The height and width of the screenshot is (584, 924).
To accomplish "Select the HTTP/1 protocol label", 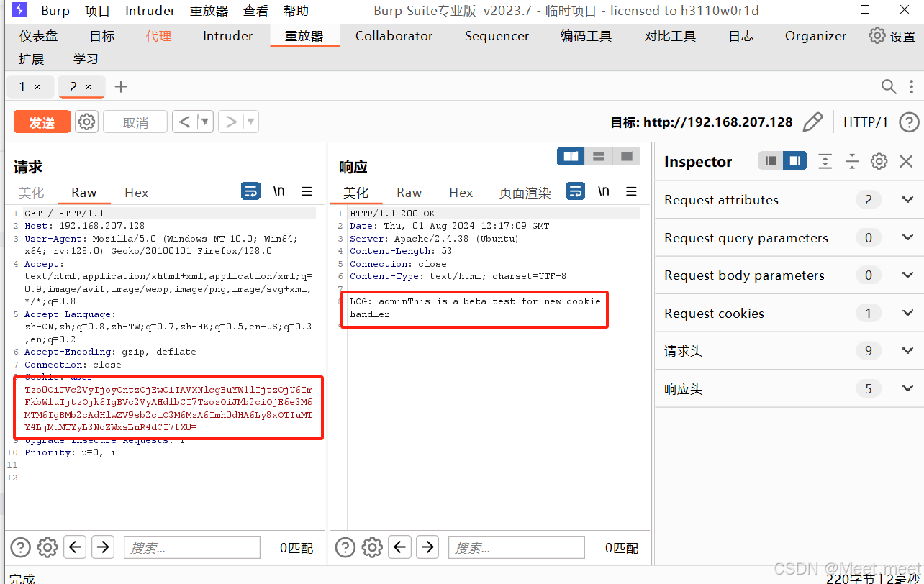I will click(x=866, y=122).
